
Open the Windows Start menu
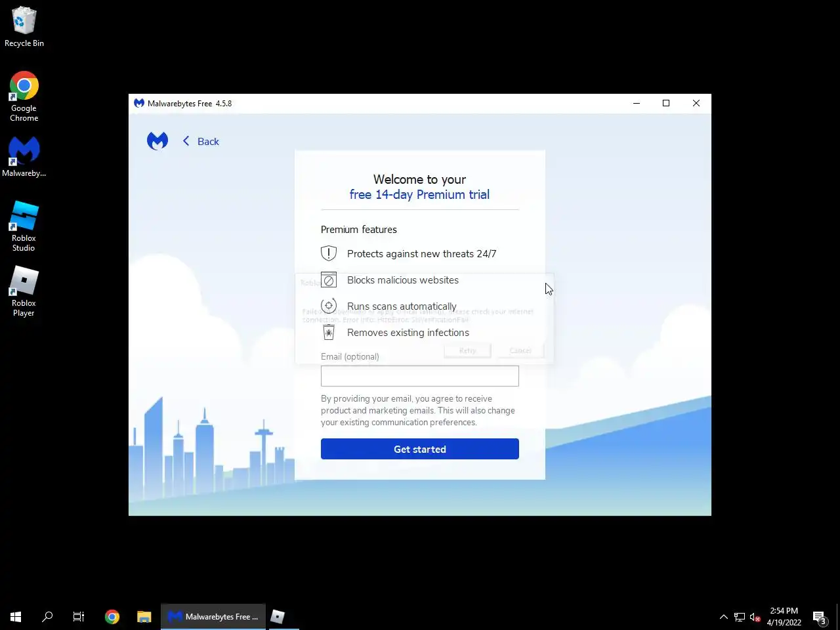pos(16,616)
